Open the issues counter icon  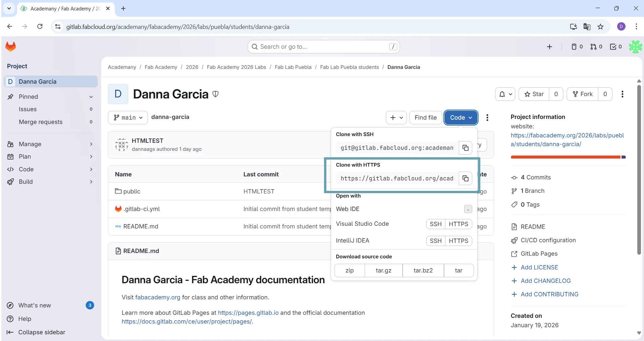click(x=577, y=47)
